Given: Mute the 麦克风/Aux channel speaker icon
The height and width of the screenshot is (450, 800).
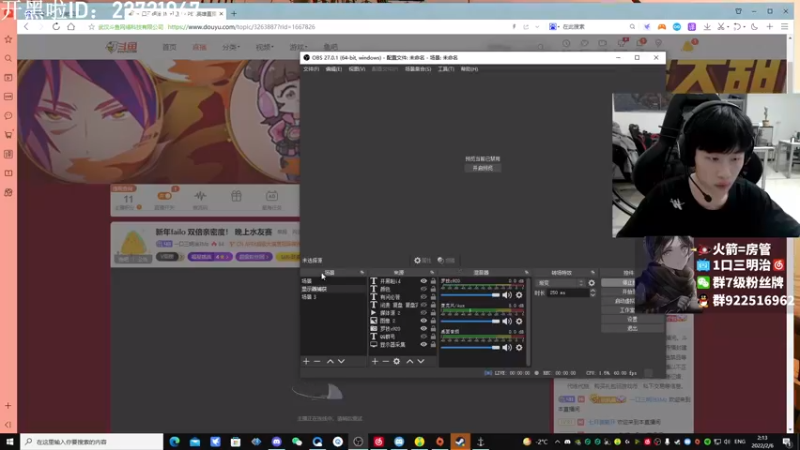Looking at the screenshot, I should tap(507, 321).
